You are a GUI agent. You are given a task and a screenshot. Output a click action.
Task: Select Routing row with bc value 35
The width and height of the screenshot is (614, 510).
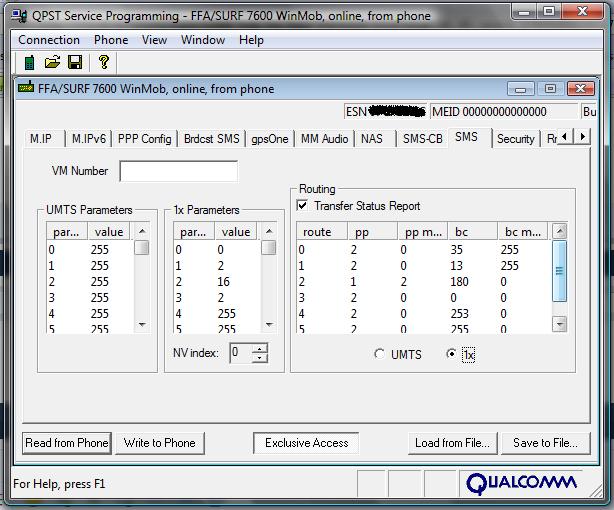click(424, 250)
